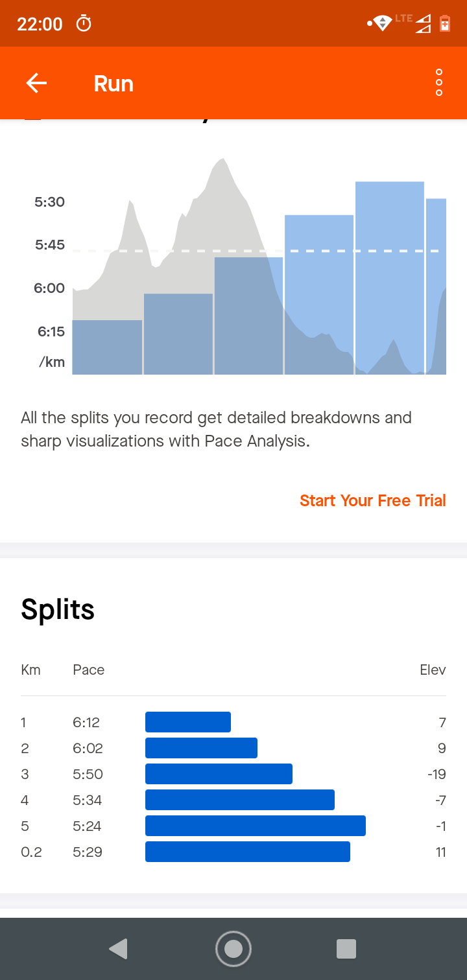
Task: Tap the Pace Analysis description text
Action: [216, 429]
